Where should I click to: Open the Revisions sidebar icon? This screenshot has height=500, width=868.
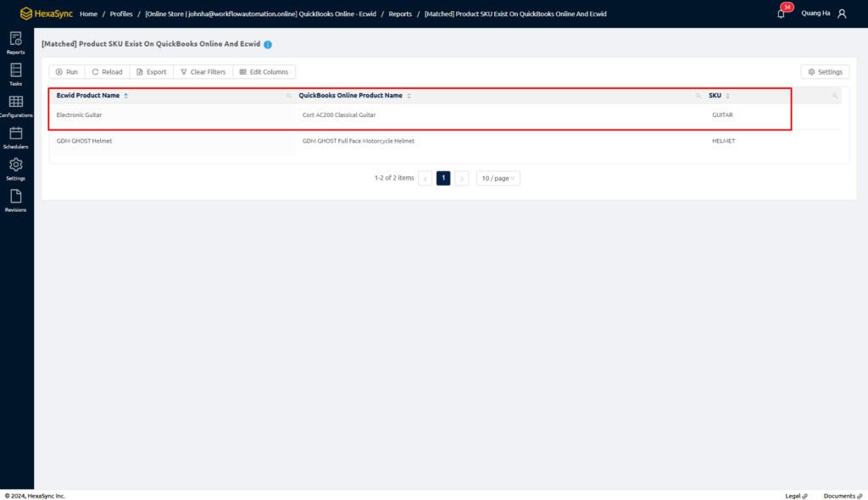pos(15,201)
